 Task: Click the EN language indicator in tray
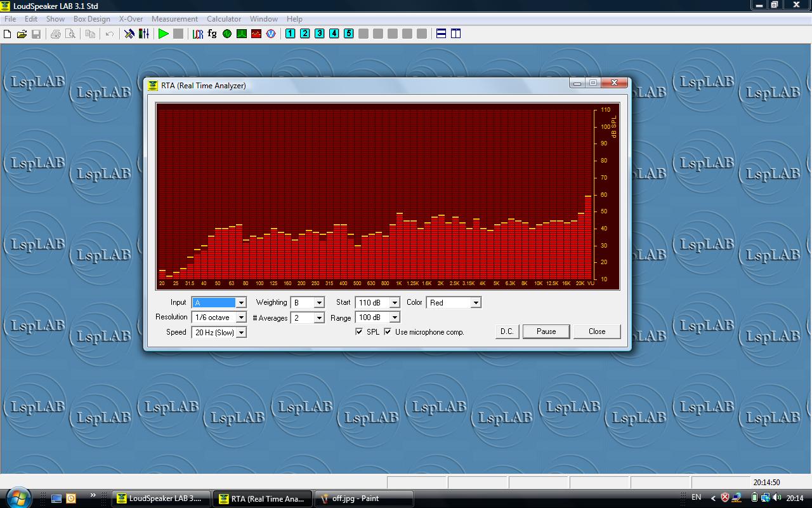(697, 497)
